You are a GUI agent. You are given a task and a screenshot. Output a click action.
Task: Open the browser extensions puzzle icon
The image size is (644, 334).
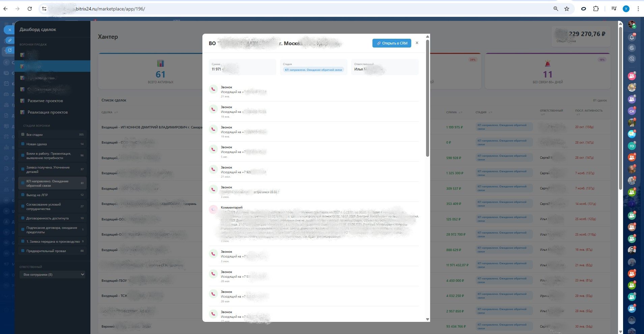596,9
